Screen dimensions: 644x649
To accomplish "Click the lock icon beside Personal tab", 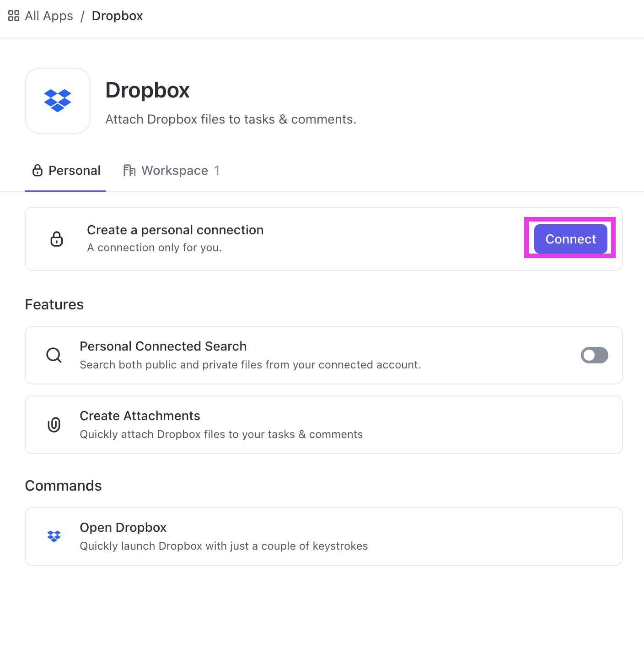I will point(37,170).
